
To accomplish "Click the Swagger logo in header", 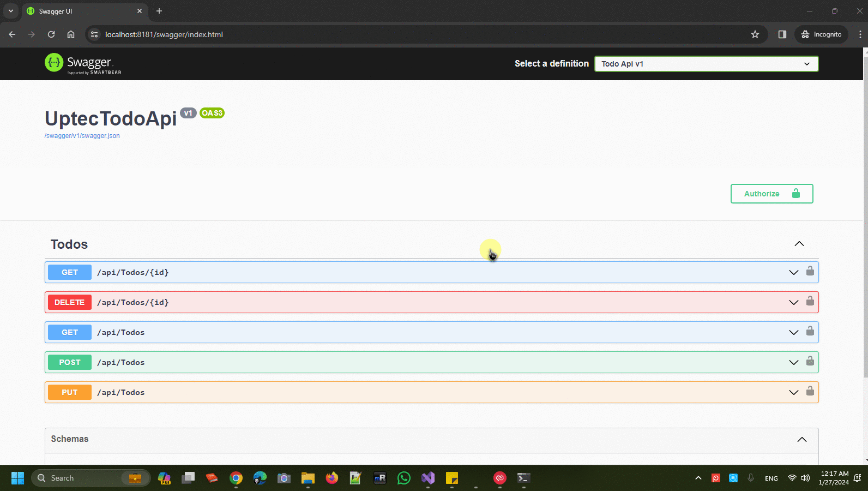I will 83,64.
